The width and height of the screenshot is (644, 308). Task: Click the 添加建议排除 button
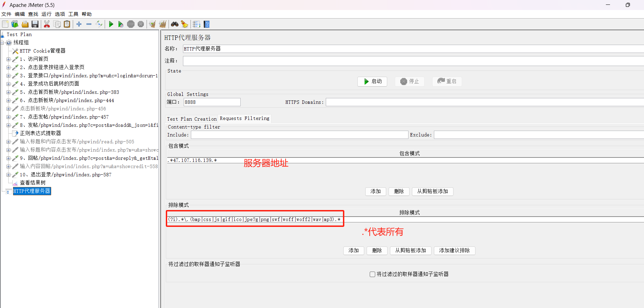[455, 251]
